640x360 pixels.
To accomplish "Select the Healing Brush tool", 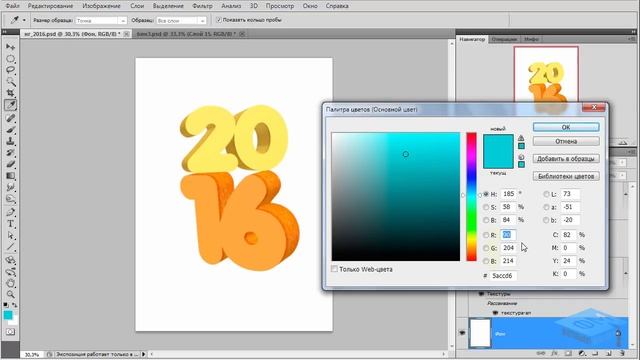I will (x=10, y=118).
